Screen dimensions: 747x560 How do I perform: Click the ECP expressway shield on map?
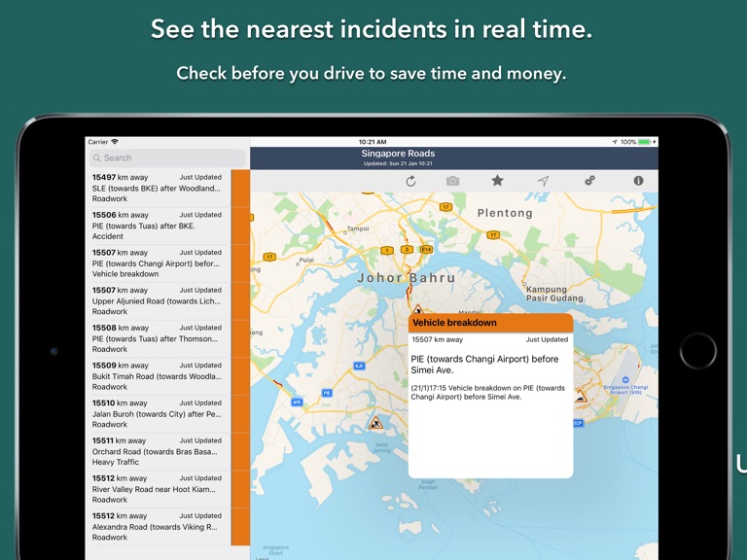coord(578,423)
